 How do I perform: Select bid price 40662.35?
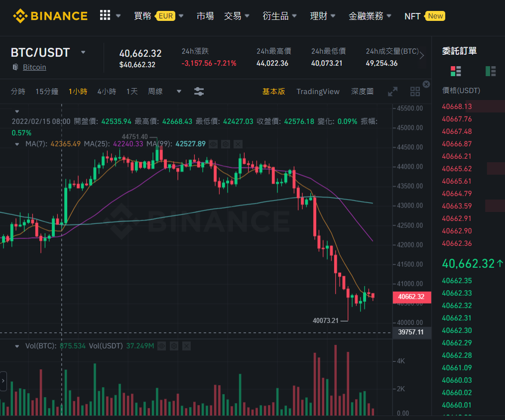click(457, 281)
